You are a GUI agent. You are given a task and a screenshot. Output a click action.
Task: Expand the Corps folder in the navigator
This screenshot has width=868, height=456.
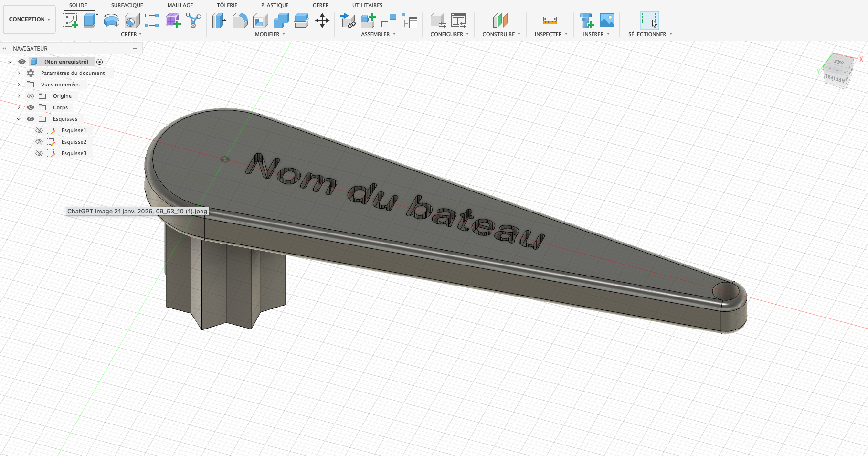pos(19,107)
